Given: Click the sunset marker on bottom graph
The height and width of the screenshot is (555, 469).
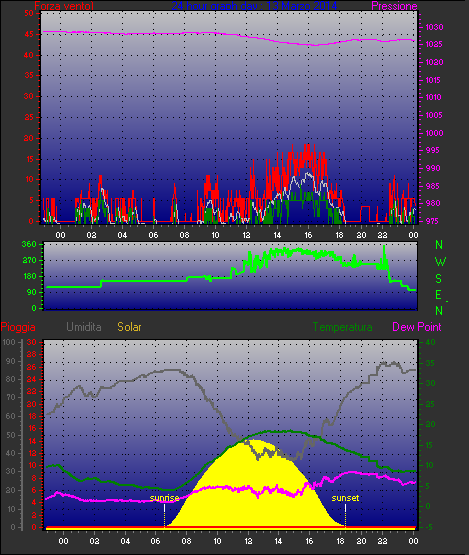Looking at the screenshot, I should [x=345, y=498].
